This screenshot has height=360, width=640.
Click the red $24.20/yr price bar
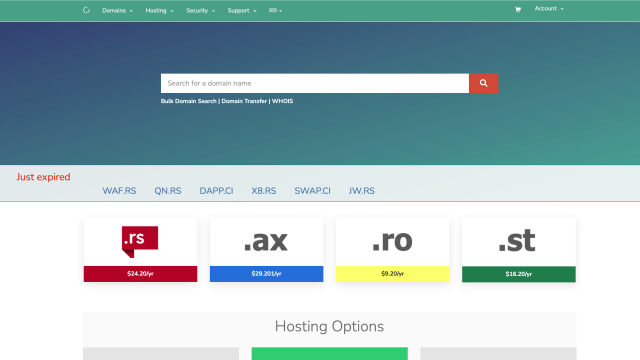(140, 274)
